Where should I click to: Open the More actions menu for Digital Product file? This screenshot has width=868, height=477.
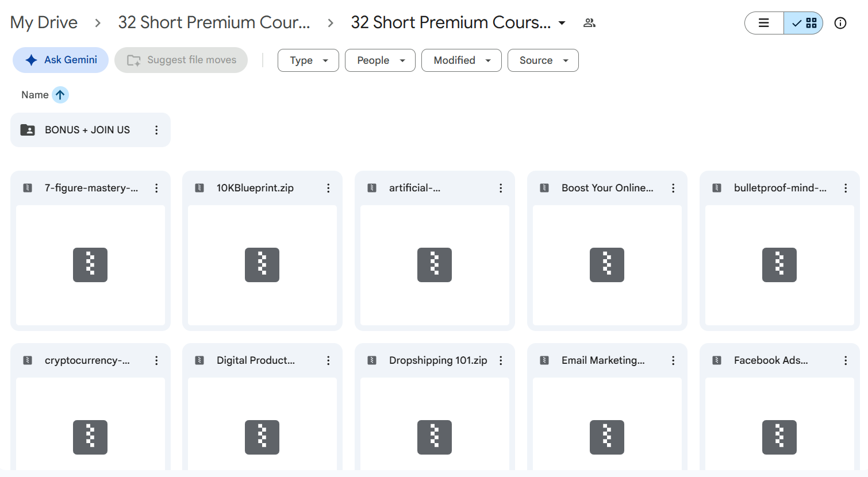[x=328, y=360]
